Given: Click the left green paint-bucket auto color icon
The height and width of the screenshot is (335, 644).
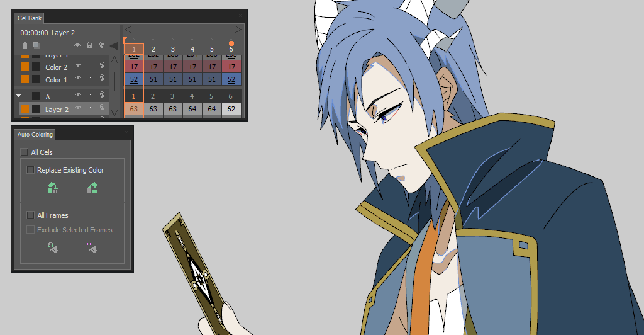Looking at the screenshot, I should tap(53, 188).
